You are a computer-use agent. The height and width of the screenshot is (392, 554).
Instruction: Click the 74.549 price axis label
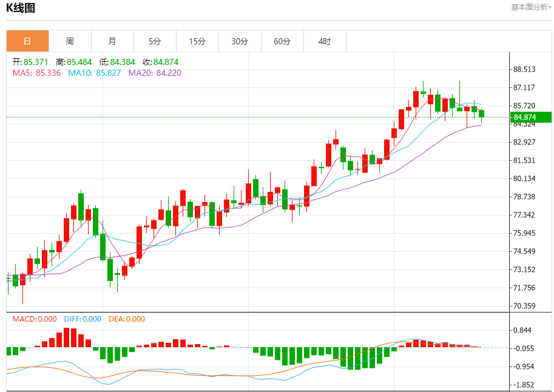(524, 251)
